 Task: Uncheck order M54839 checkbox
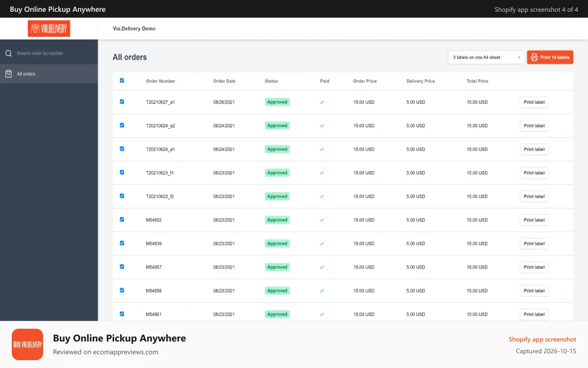122,243
